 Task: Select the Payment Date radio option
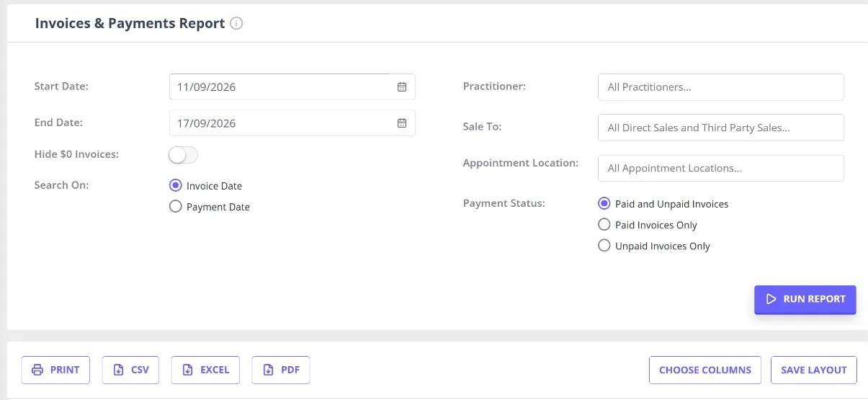[x=175, y=206]
